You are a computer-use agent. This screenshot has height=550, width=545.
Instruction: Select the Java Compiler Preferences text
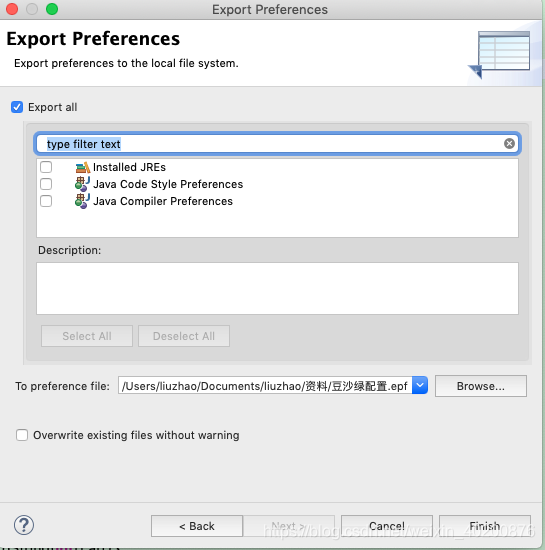pos(163,201)
